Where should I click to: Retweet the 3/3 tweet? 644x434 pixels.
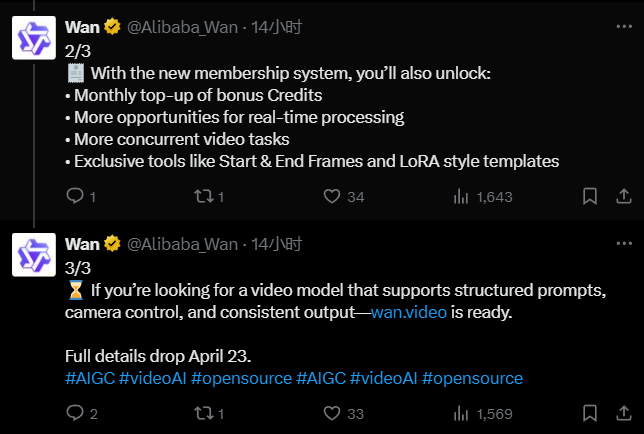pos(203,414)
